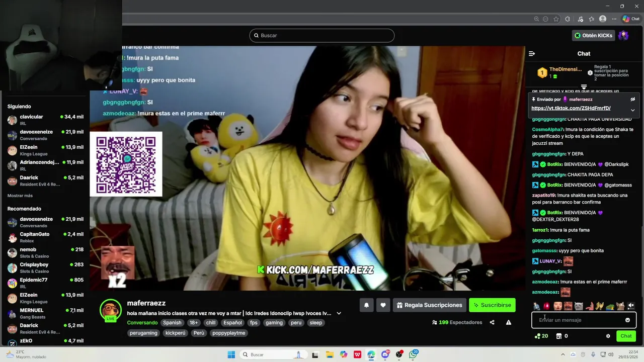Select the Spanish tag
The image size is (644, 362).
(172, 323)
